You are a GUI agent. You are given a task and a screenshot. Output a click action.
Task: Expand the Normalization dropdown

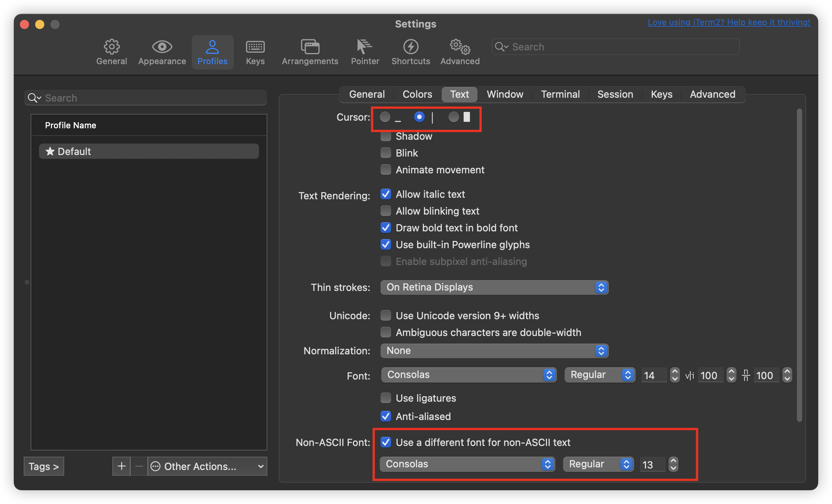pos(494,351)
